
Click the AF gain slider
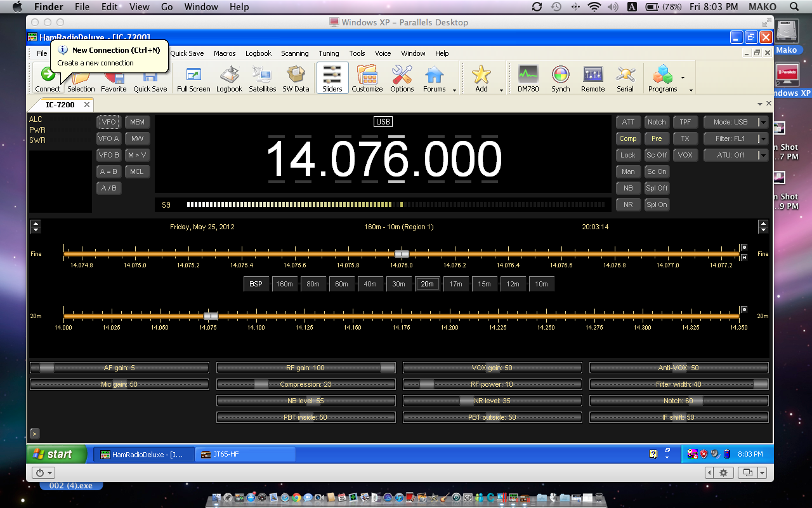point(119,368)
